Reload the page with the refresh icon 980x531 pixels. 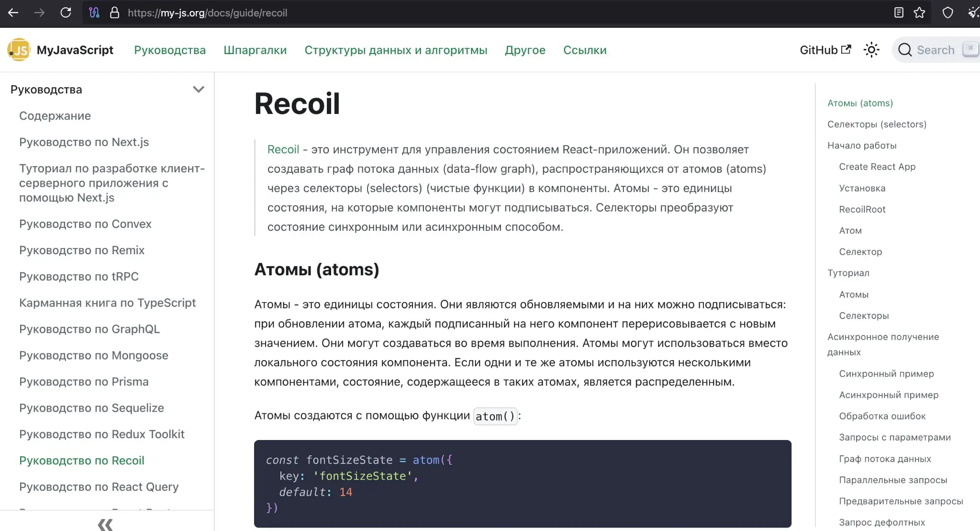pyautogui.click(x=66, y=13)
